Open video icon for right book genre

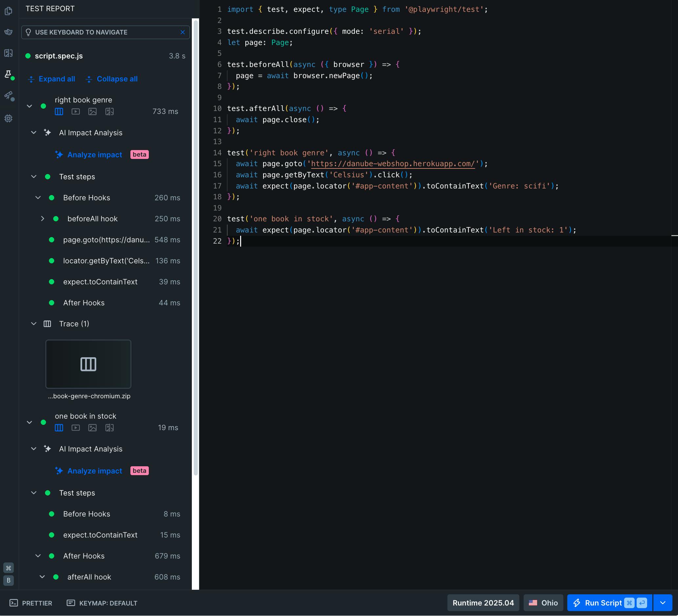pos(76,111)
